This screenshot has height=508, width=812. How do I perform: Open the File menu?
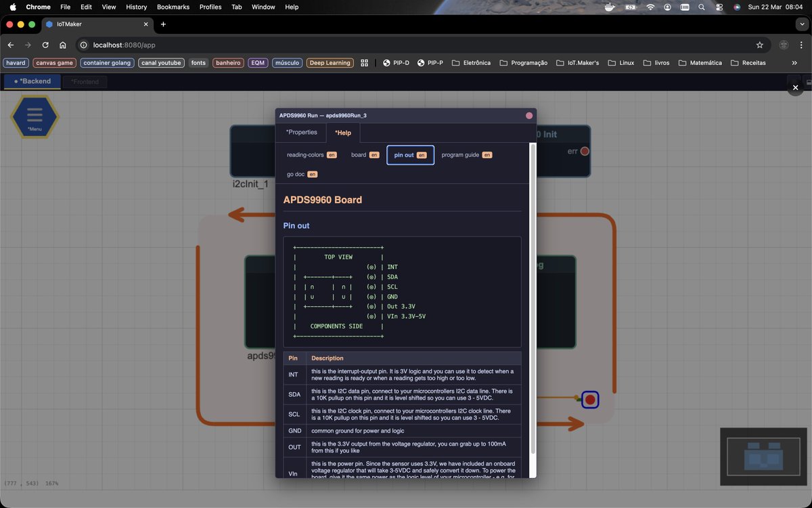(66, 7)
